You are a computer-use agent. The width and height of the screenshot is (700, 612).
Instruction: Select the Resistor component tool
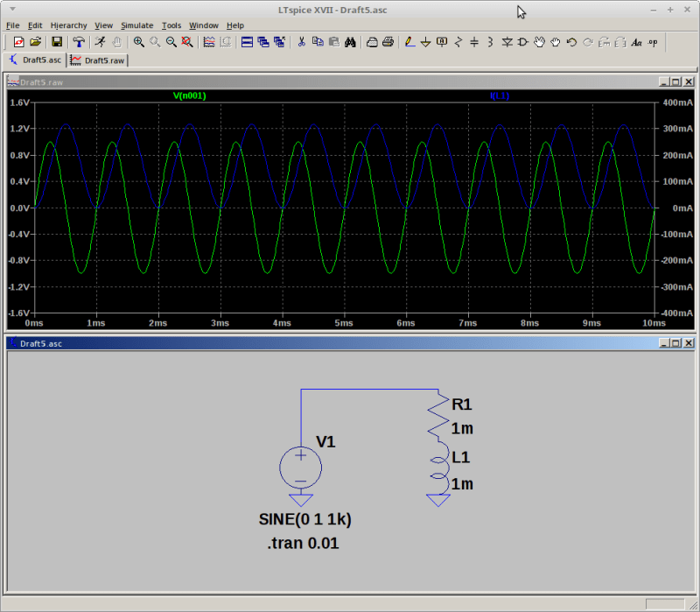click(x=458, y=41)
